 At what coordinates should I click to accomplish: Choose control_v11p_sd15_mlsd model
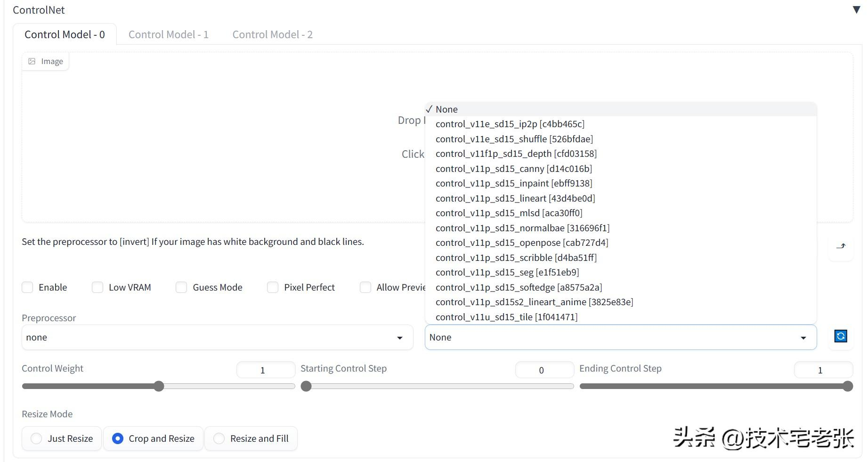(620, 213)
